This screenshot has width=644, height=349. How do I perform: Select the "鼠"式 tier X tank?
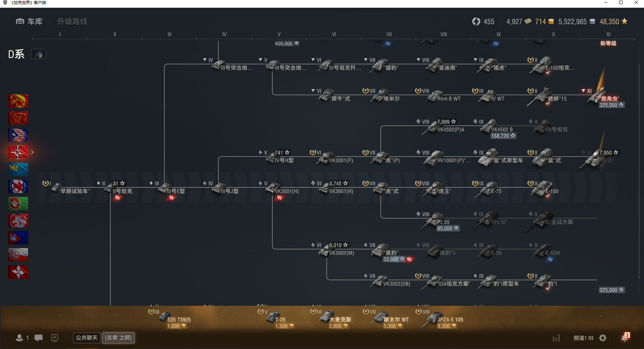click(545, 158)
